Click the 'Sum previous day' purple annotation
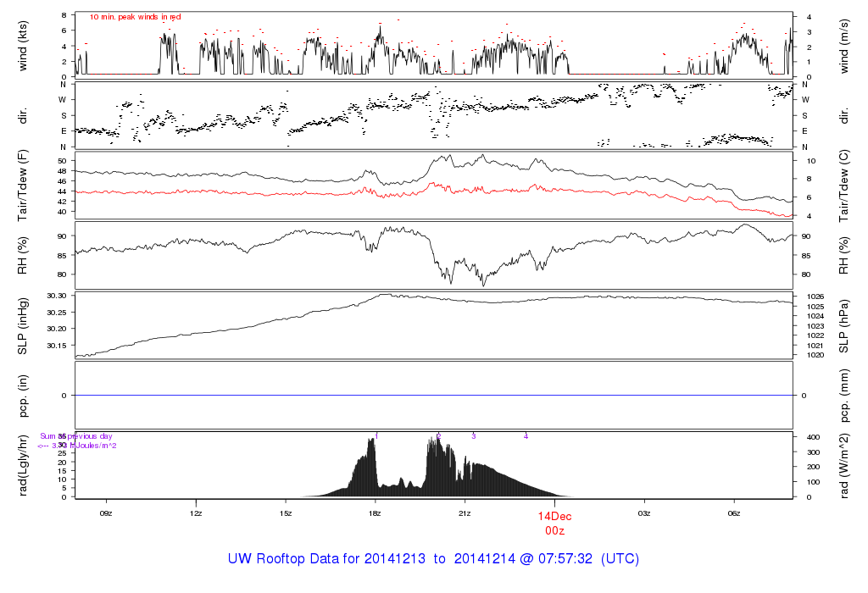Image resolution: width=868 pixels, height=593 pixels. (x=76, y=436)
